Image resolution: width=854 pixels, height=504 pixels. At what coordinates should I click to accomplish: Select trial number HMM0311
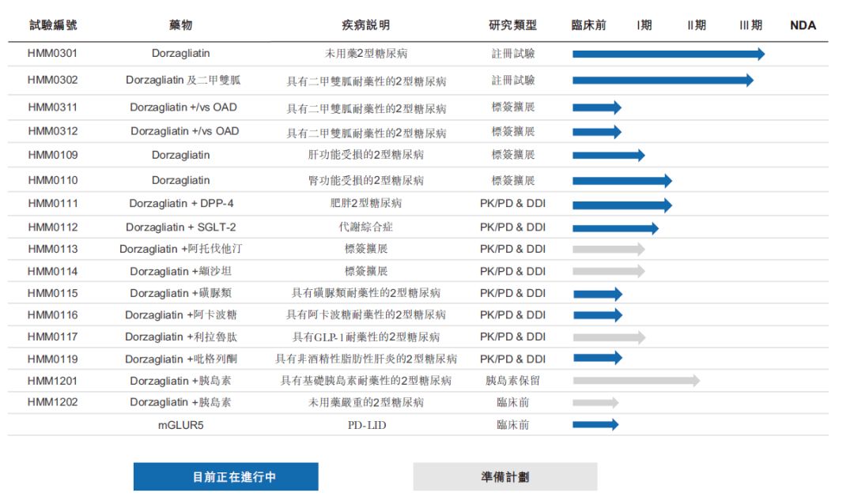52,107
